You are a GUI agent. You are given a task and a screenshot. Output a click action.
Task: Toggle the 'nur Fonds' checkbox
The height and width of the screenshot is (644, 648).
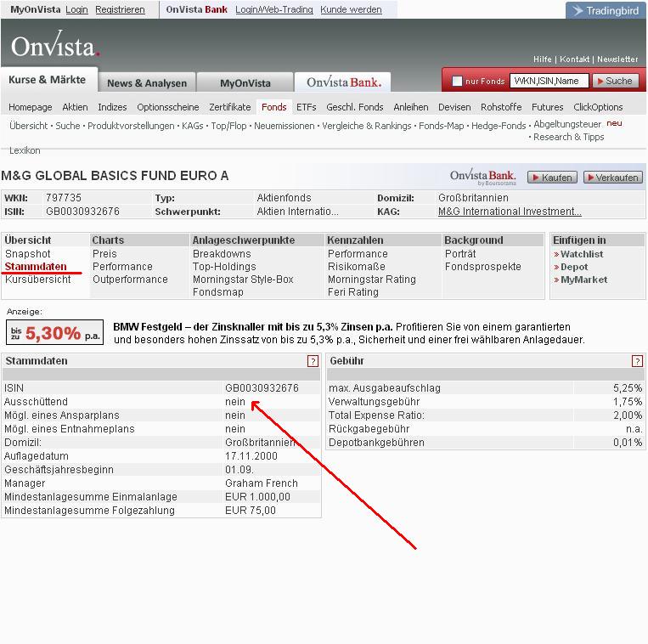click(457, 81)
